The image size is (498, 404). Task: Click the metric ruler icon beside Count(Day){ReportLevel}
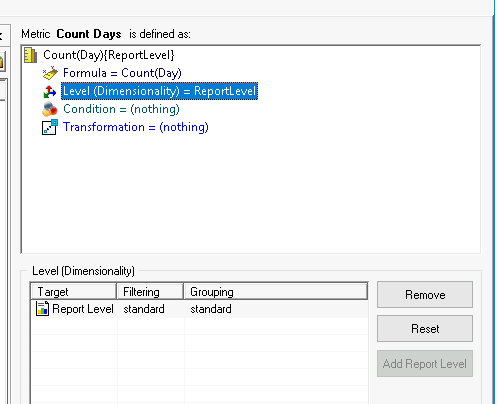31,55
